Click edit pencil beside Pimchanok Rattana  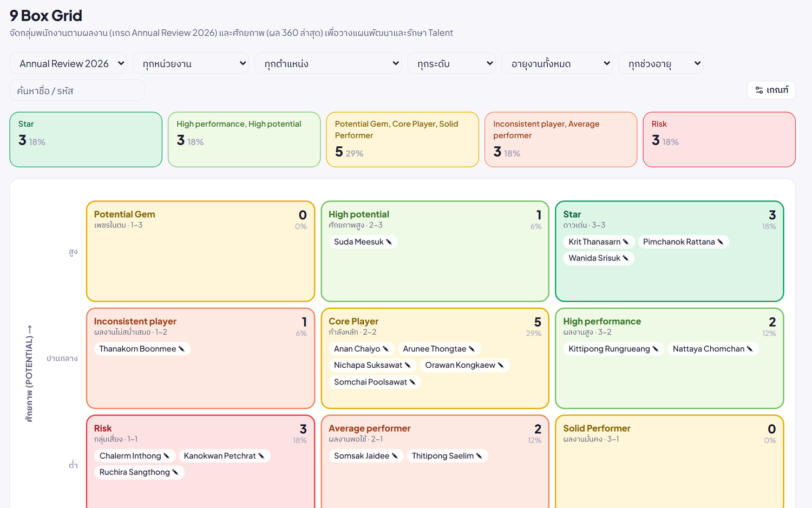coord(721,242)
